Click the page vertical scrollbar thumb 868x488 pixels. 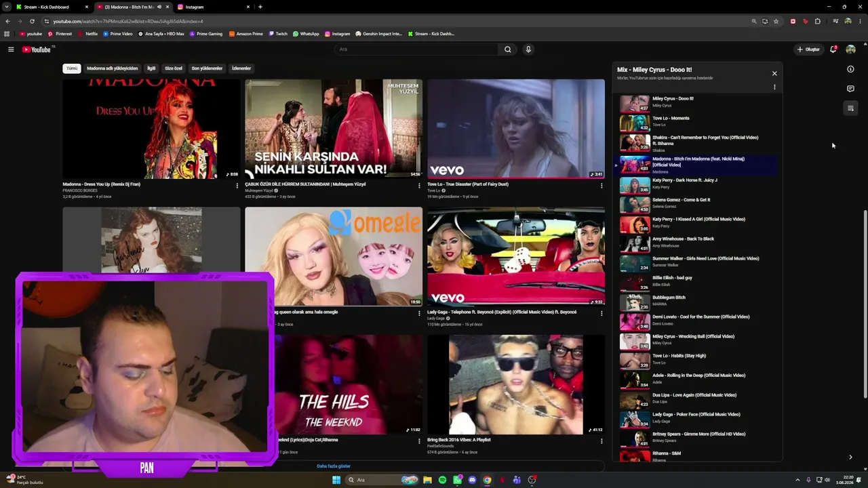[865, 305]
